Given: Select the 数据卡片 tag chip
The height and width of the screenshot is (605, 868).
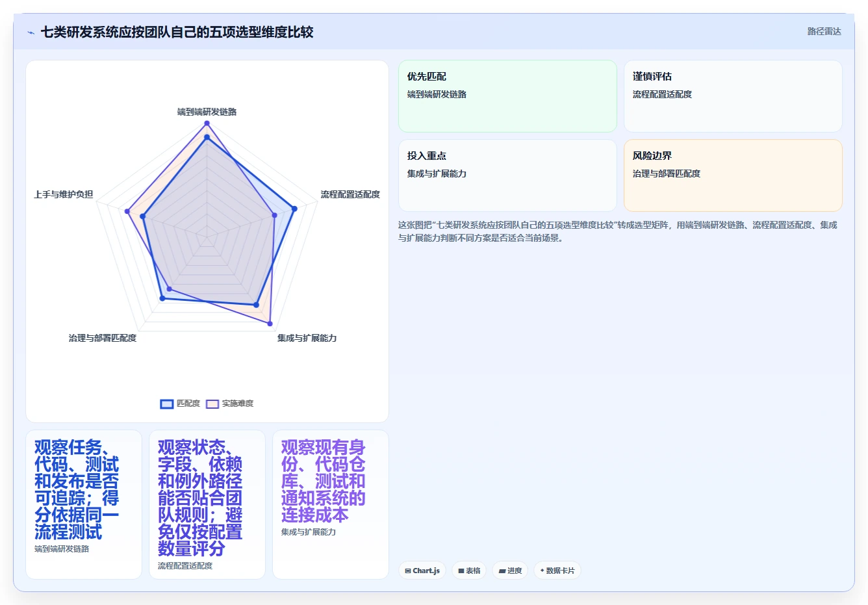Looking at the screenshot, I should pos(557,571).
